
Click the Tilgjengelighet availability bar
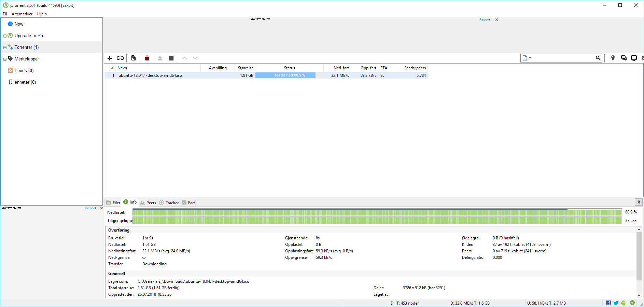[377, 220]
